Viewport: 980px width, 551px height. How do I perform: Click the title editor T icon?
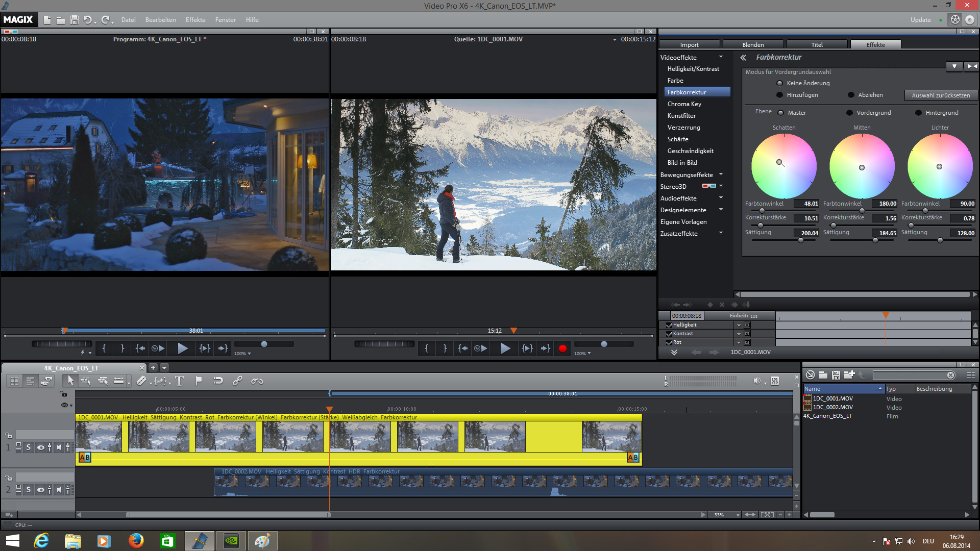pos(179,381)
